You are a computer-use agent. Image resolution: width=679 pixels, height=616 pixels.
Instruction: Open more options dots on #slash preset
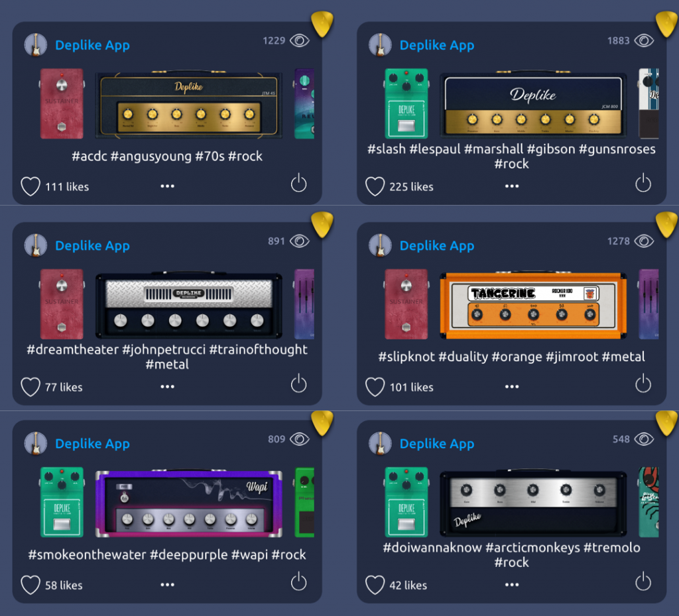pyautogui.click(x=512, y=186)
